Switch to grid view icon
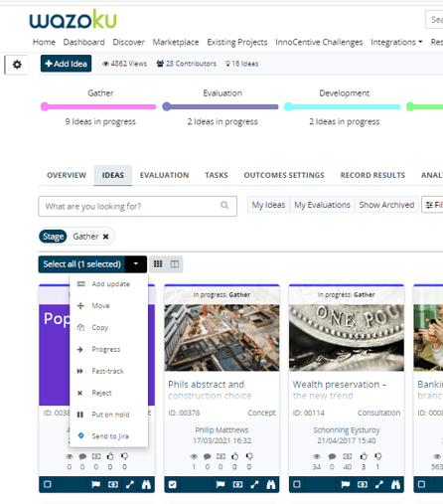This screenshot has height=504, width=443. click(x=158, y=264)
